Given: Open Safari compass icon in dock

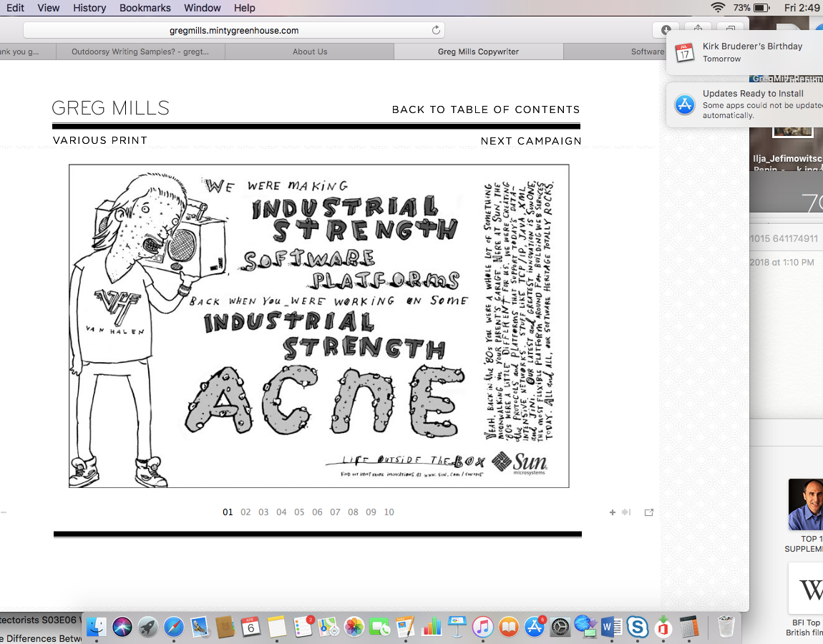Looking at the screenshot, I should pos(174,627).
